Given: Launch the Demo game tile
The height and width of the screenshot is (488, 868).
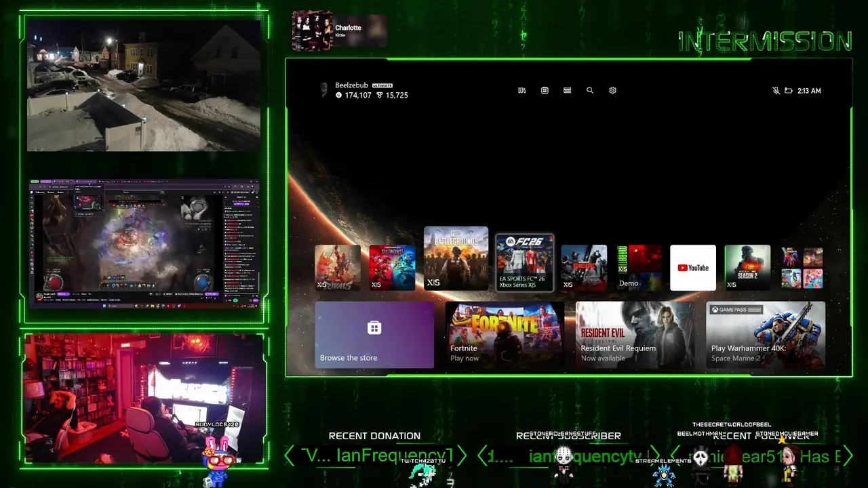Looking at the screenshot, I should 639,268.
